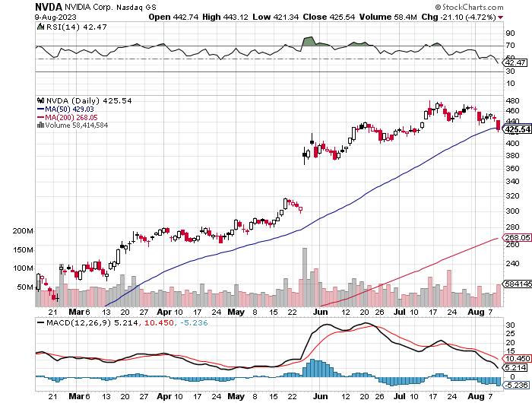Click the red down arrow beside change
Screen dimensions: 532x403
(501, 17)
